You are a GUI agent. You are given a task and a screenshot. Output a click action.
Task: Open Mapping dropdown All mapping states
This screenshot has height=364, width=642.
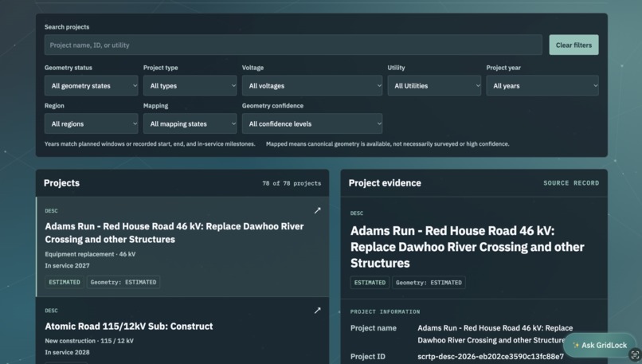pos(190,123)
